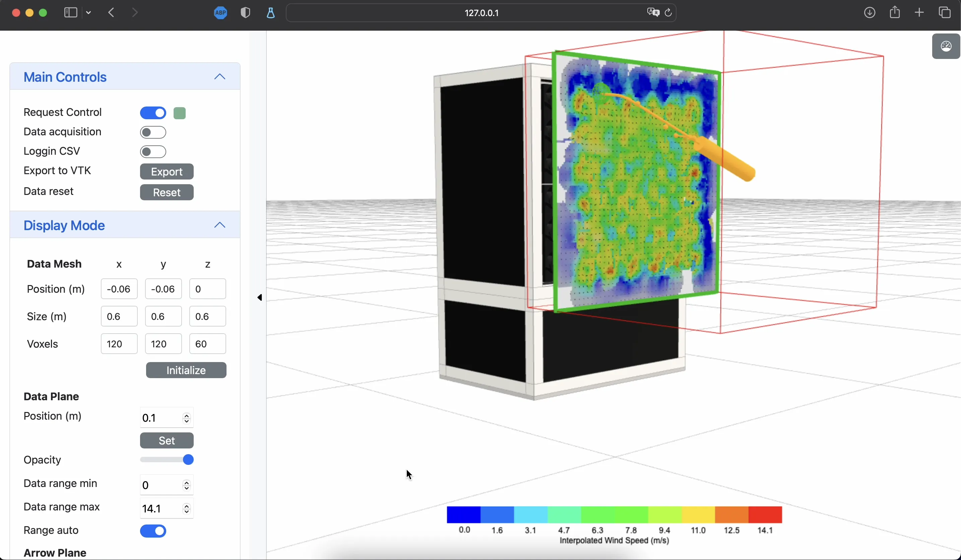This screenshot has height=560, width=961.
Task: Reload the page with the refresh icon
Action: click(x=668, y=13)
